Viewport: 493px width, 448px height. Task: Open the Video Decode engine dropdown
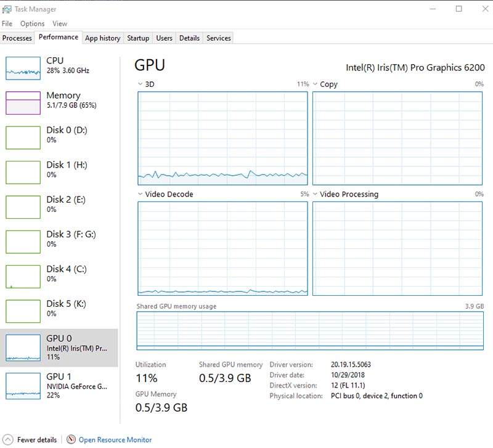141,194
